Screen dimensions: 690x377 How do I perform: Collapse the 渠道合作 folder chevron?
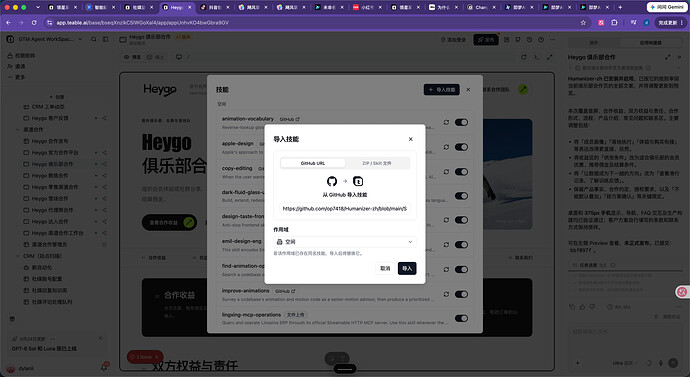point(18,130)
